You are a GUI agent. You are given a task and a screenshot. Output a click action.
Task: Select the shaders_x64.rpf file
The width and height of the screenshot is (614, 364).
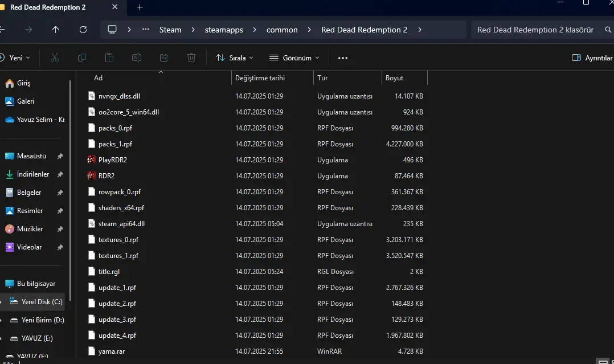click(121, 208)
